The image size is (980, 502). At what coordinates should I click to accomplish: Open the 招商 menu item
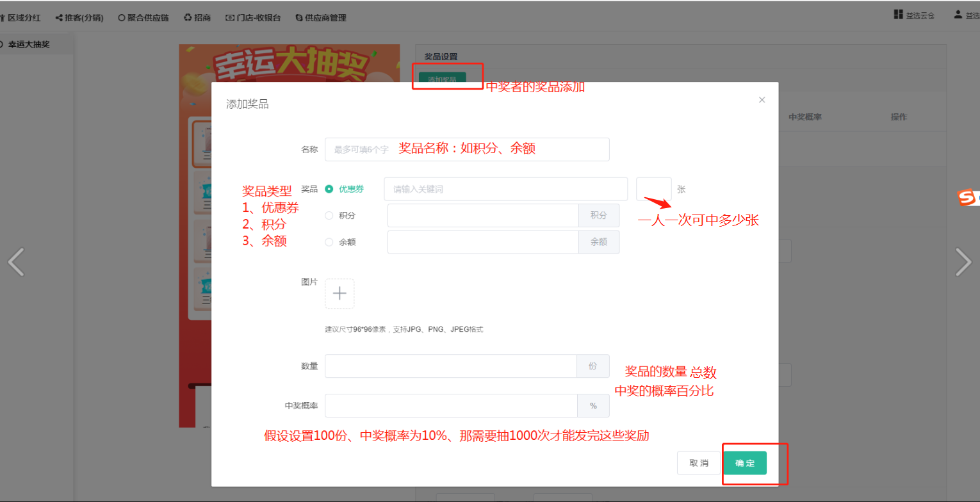197,18
